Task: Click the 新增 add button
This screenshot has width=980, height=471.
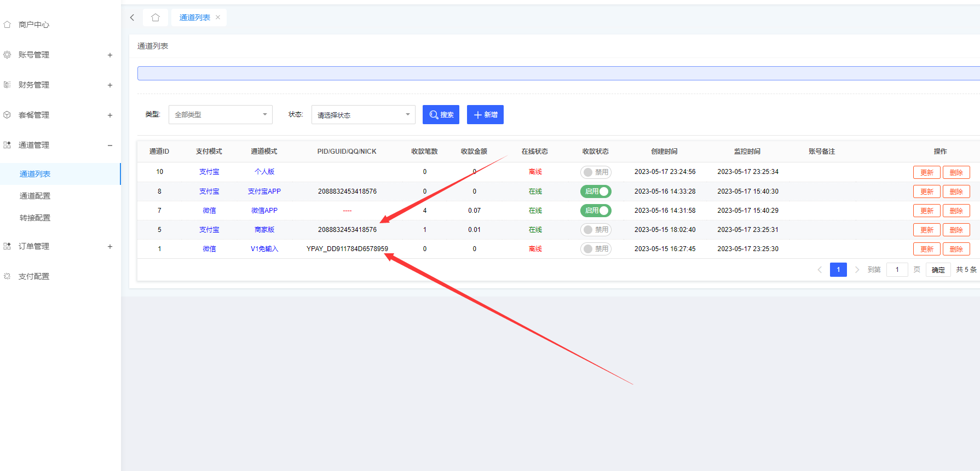Action: point(485,115)
